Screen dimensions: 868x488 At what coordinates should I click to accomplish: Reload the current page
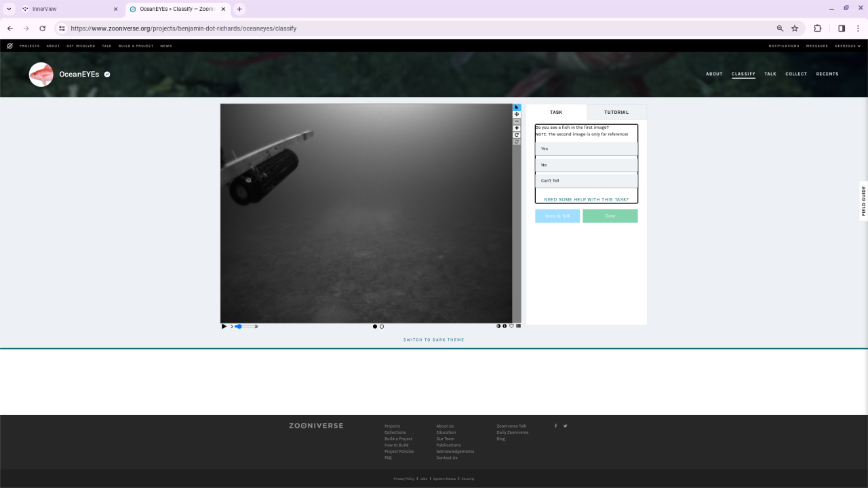point(43,28)
